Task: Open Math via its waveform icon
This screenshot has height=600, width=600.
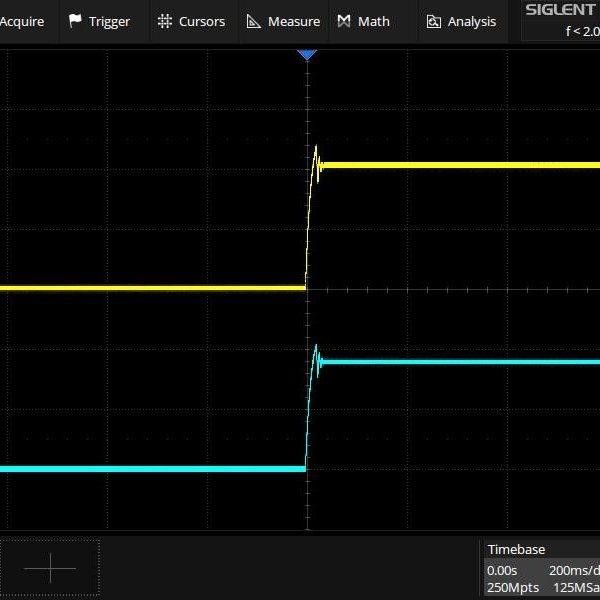Action: (x=344, y=21)
